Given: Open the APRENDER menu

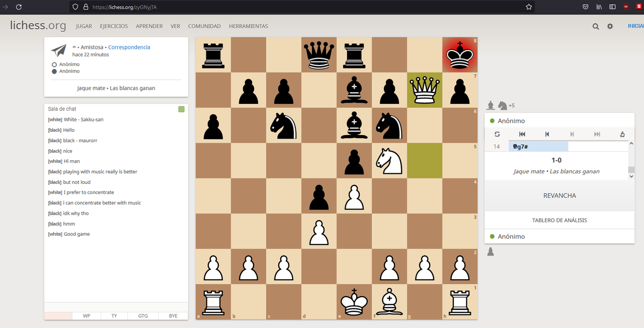Looking at the screenshot, I should pyautogui.click(x=149, y=26).
